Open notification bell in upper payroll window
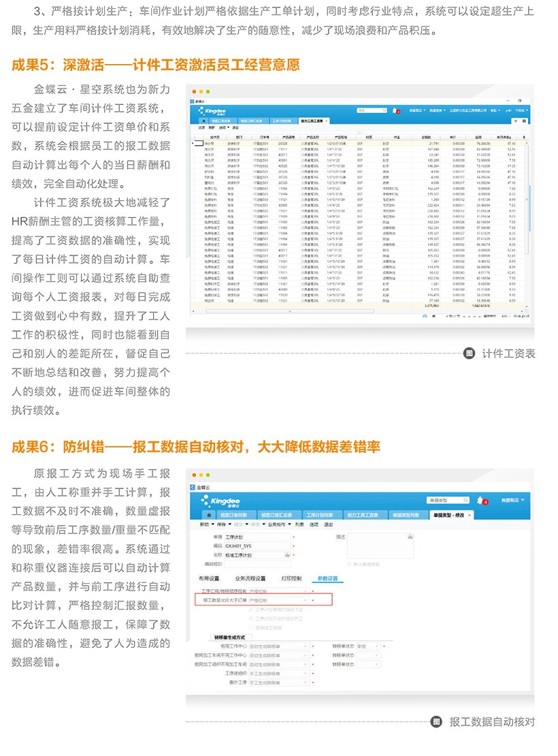Screen dimensions: 558x756 (x=396, y=110)
